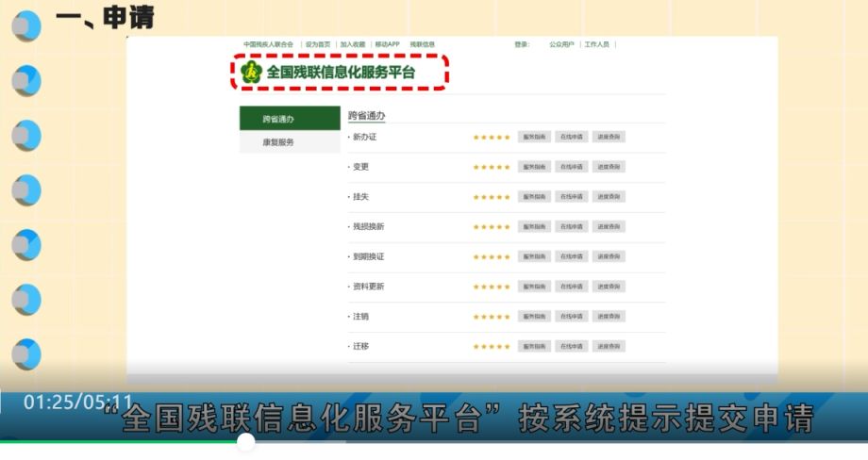This screenshot has width=868, height=460.
Task: Click 设为首页 in the top bar
Action: coord(318,44)
